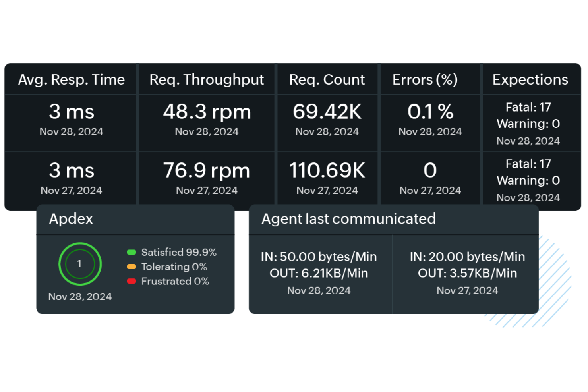
Task: Click the 69.42K request count cell
Action: tap(327, 123)
